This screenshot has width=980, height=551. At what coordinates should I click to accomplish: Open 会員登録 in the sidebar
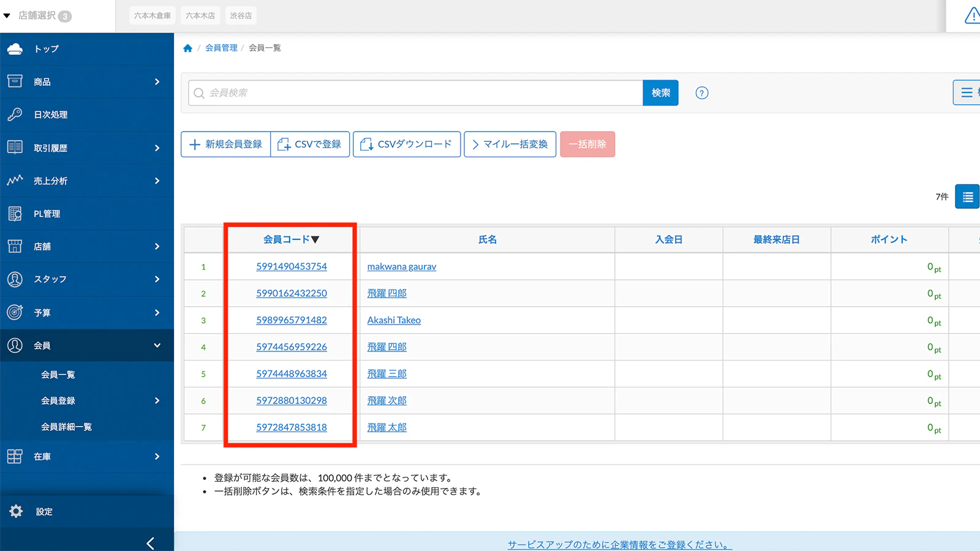click(x=58, y=400)
